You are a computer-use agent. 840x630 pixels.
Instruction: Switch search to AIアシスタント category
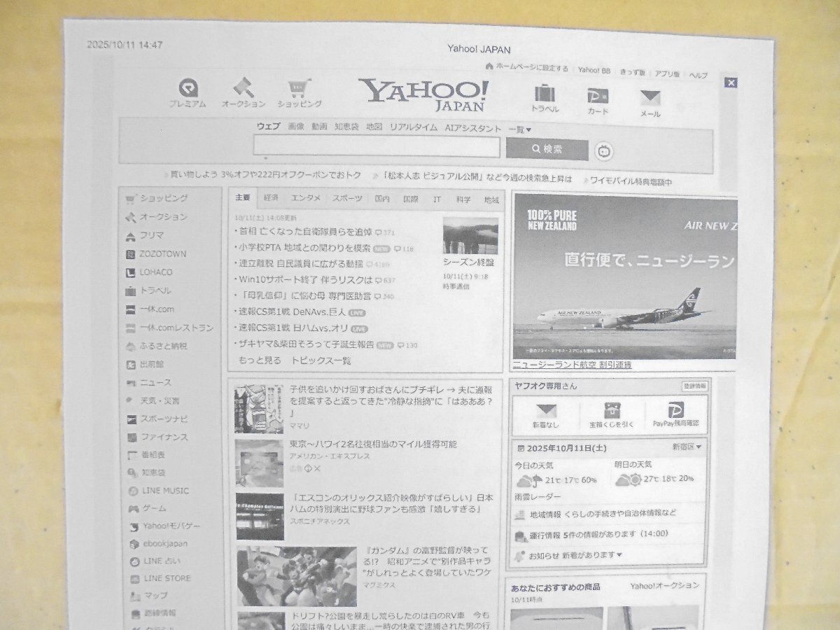click(473, 128)
